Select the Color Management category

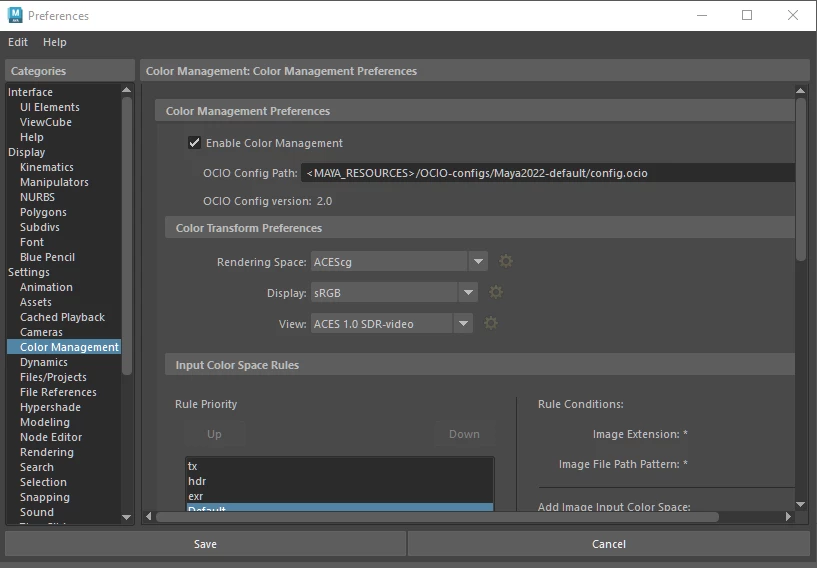[x=64, y=347]
